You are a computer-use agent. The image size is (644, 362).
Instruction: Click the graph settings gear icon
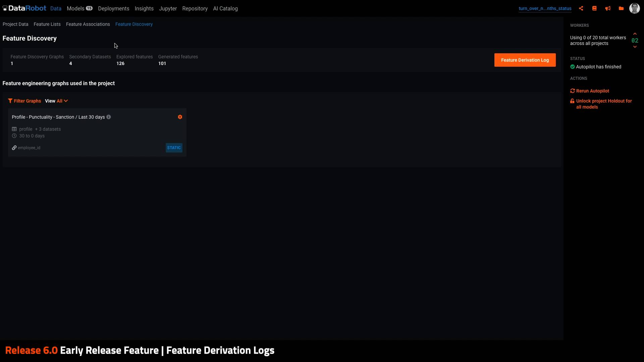pyautogui.click(x=180, y=117)
